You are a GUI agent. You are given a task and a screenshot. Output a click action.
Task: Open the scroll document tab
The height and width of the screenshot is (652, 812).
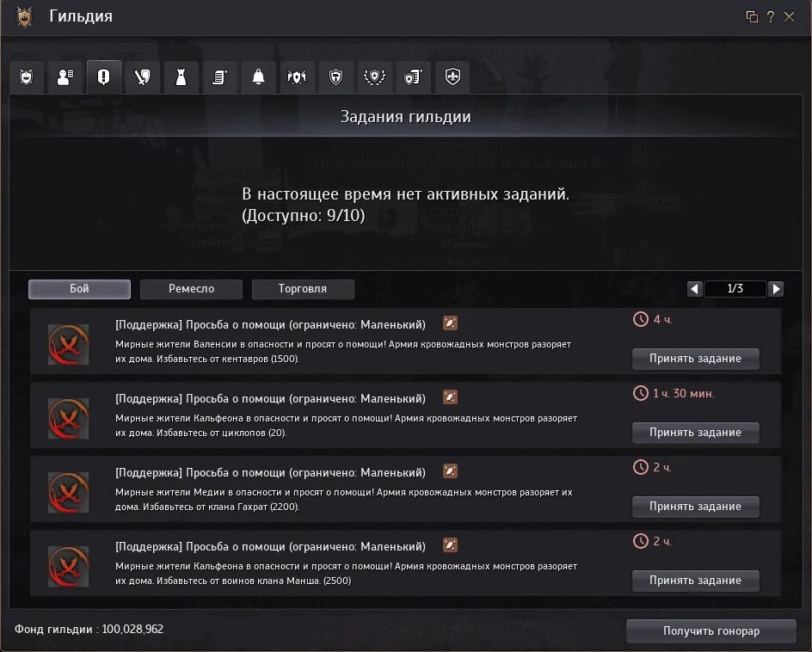219,77
